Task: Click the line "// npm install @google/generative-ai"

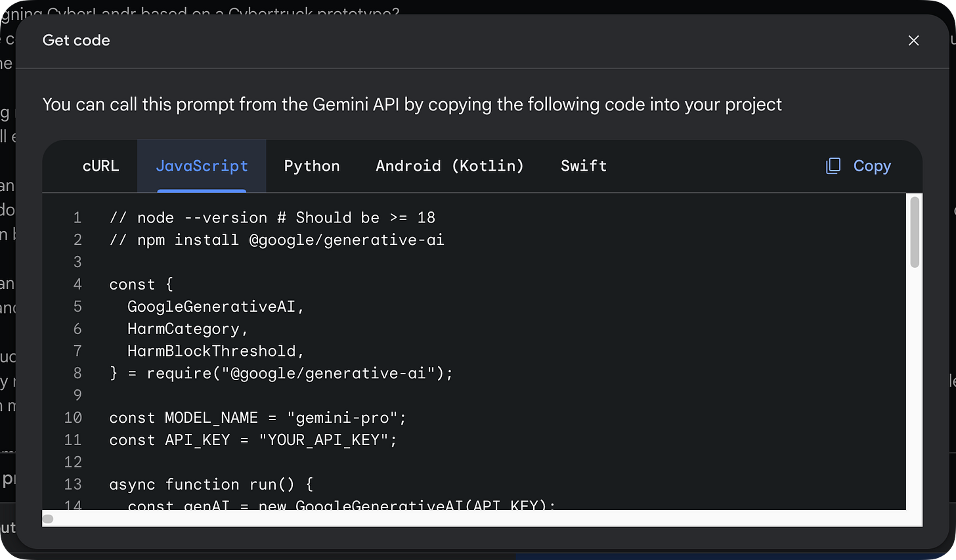Action: tap(276, 240)
